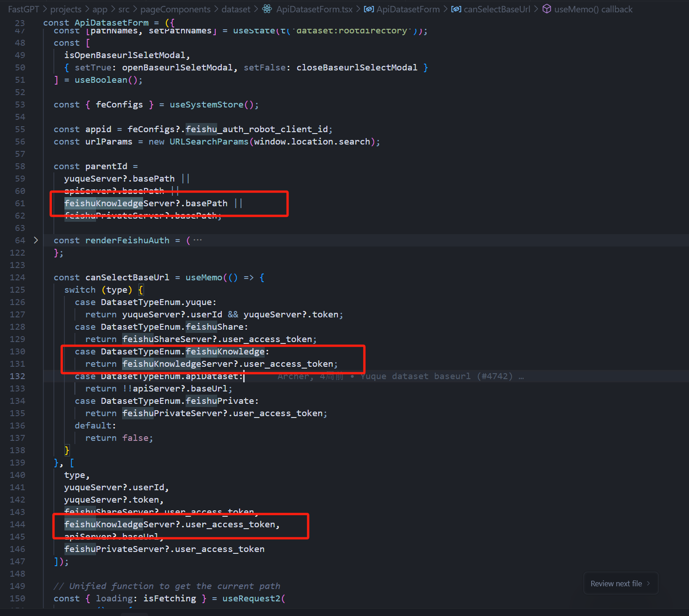Image resolution: width=689 pixels, height=616 pixels.
Task: Click the cube icon before useMemo() callback
Action: tap(546, 9)
